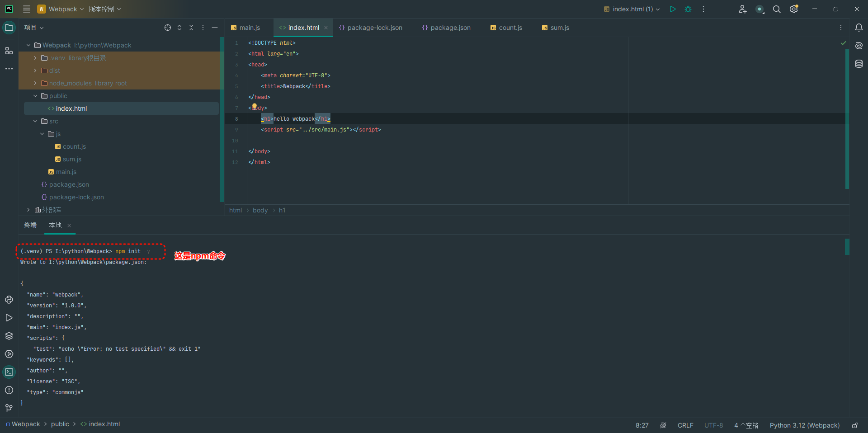Select opened file in project tree
This screenshot has height=433, width=868.
pyautogui.click(x=168, y=28)
